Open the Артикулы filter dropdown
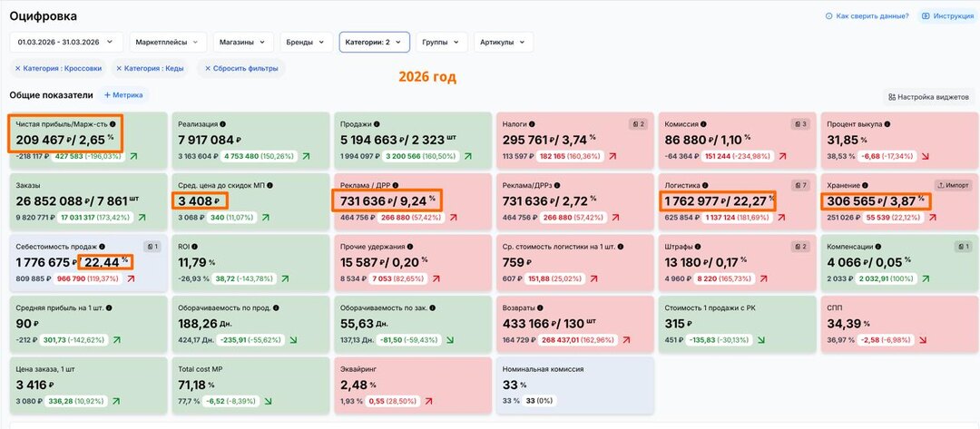This screenshot has width=980, height=429. click(503, 43)
